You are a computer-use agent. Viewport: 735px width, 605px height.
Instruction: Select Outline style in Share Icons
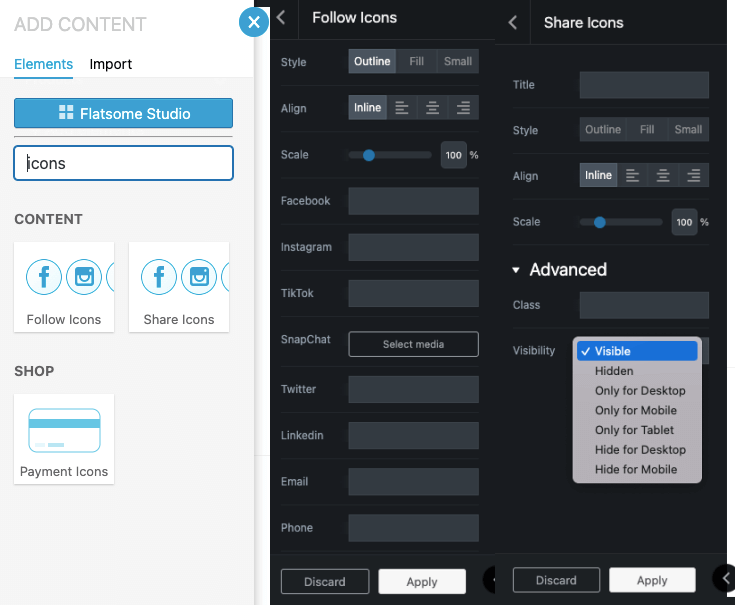point(603,129)
